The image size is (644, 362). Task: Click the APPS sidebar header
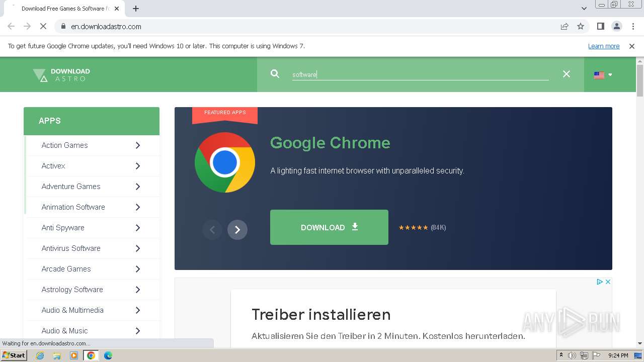coord(92,121)
